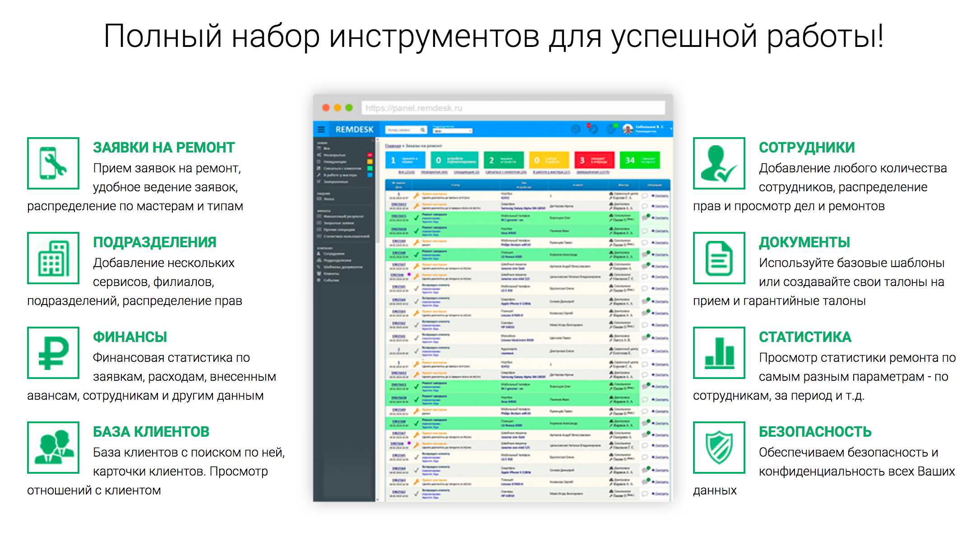Click the Документы document icon
This screenshot has height=536, width=980.
point(719,258)
